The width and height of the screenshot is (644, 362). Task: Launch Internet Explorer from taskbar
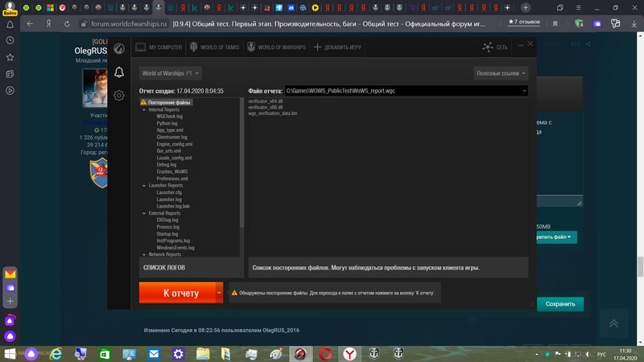pos(56,353)
